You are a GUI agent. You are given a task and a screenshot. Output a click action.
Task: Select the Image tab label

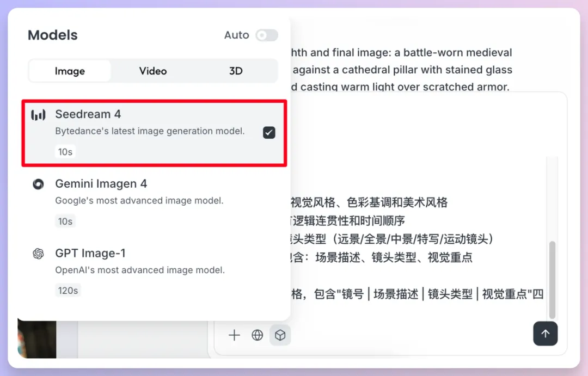pos(70,71)
